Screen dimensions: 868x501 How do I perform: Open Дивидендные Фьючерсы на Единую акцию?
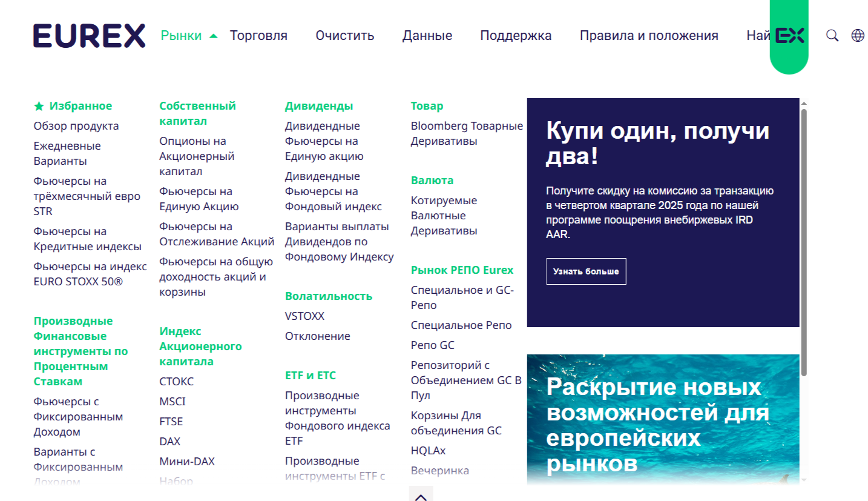pyautogui.click(x=324, y=141)
